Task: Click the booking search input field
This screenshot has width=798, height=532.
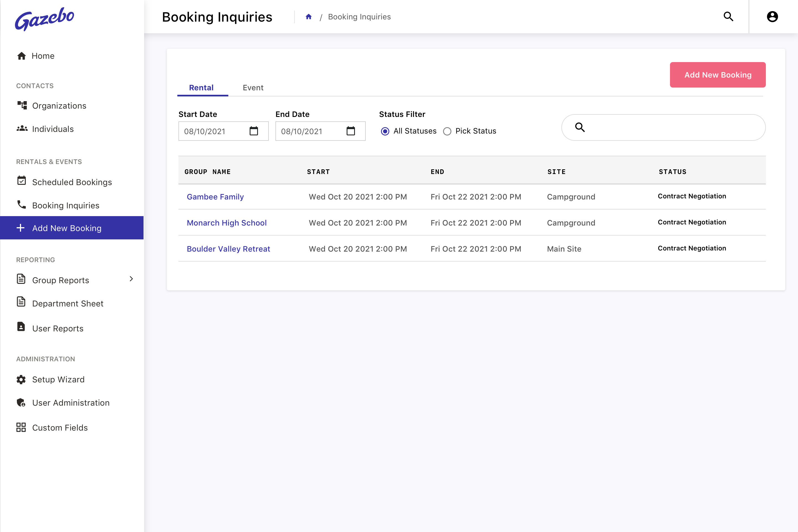Action: pos(672,127)
